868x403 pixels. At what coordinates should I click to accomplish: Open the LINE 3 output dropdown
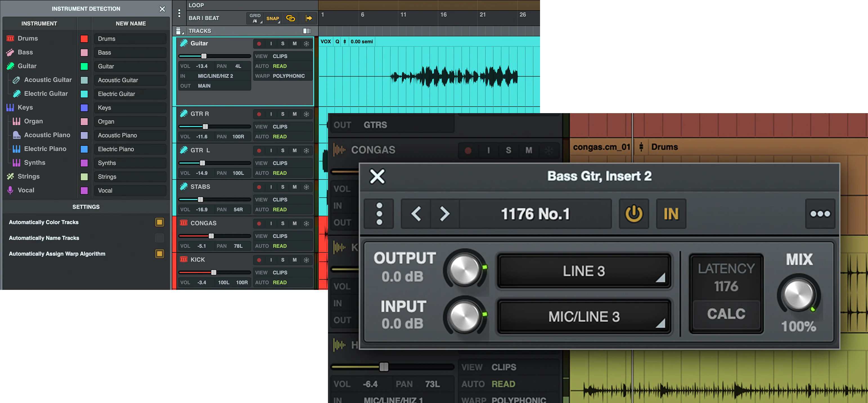tap(584, 271)
